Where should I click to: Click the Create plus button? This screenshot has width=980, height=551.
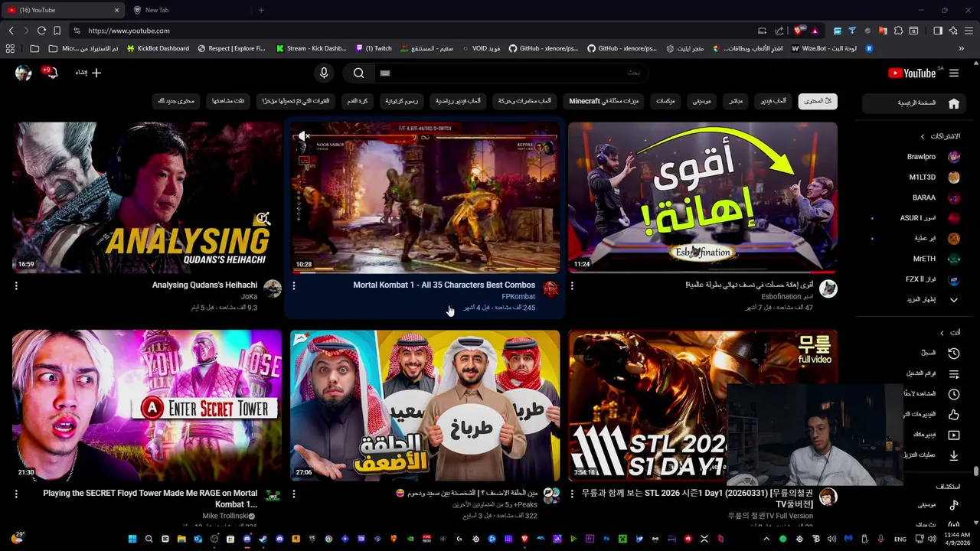[x=88, y=73]
